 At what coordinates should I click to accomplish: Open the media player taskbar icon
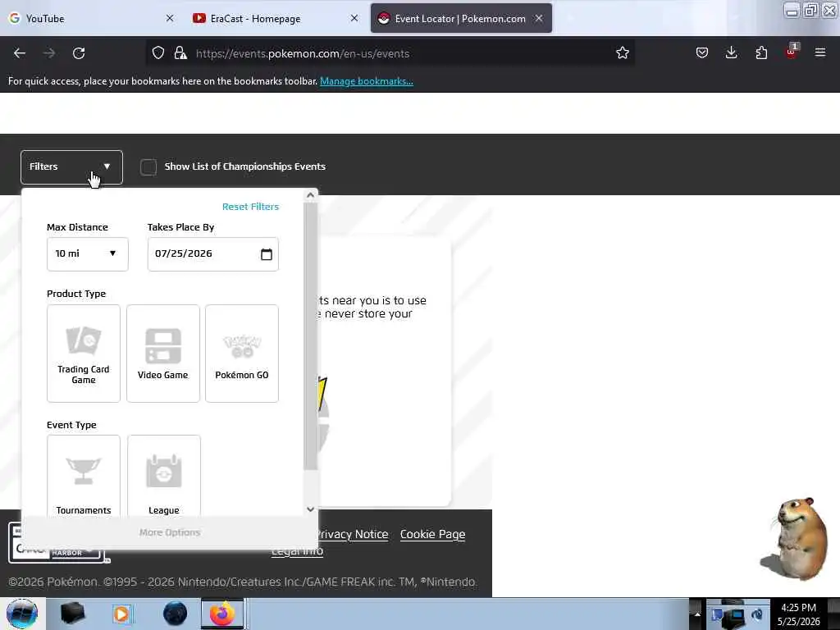[x=121, y=614]
